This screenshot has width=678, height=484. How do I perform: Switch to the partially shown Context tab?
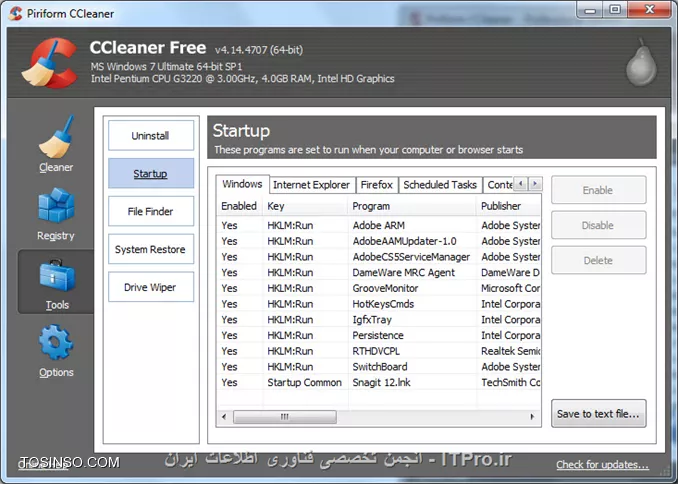498,185
